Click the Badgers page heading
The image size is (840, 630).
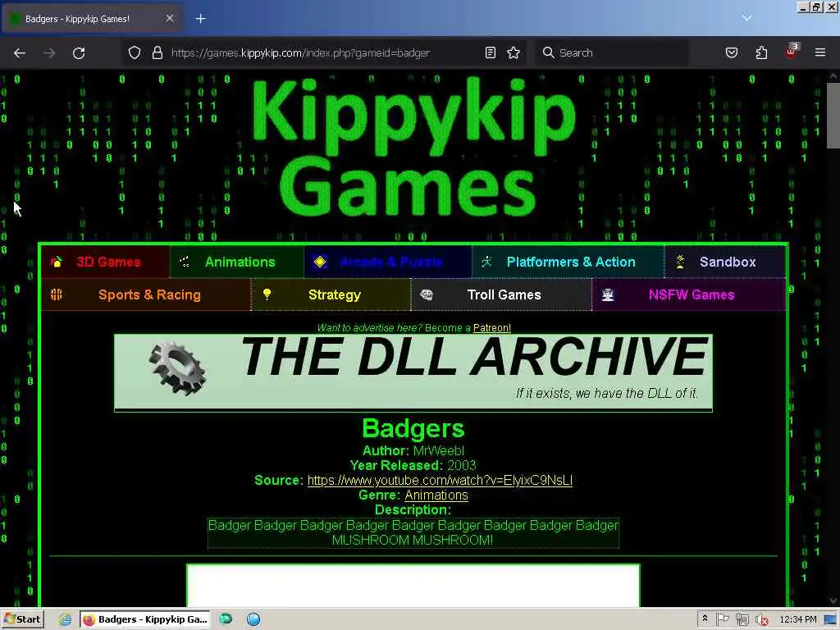tap(413, 428)
